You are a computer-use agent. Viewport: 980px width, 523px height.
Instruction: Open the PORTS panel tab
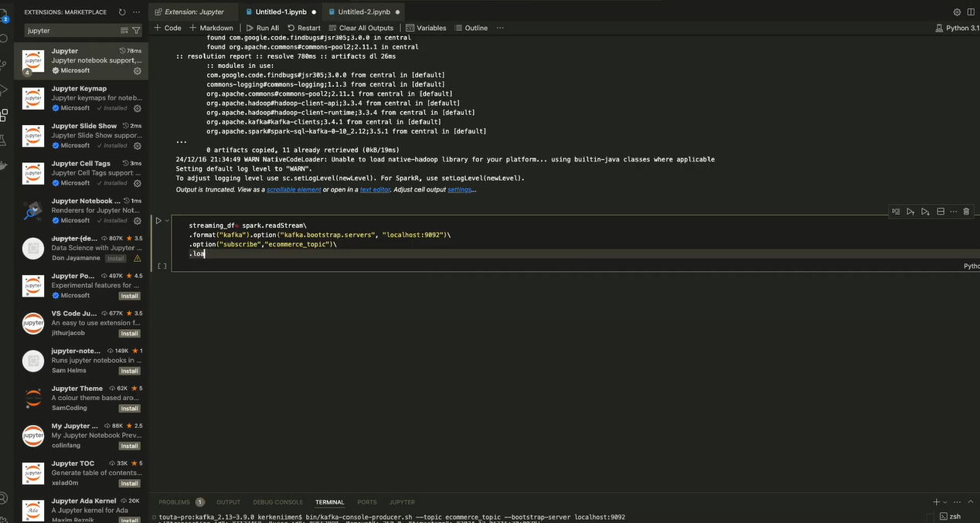[x=367, y=502]
